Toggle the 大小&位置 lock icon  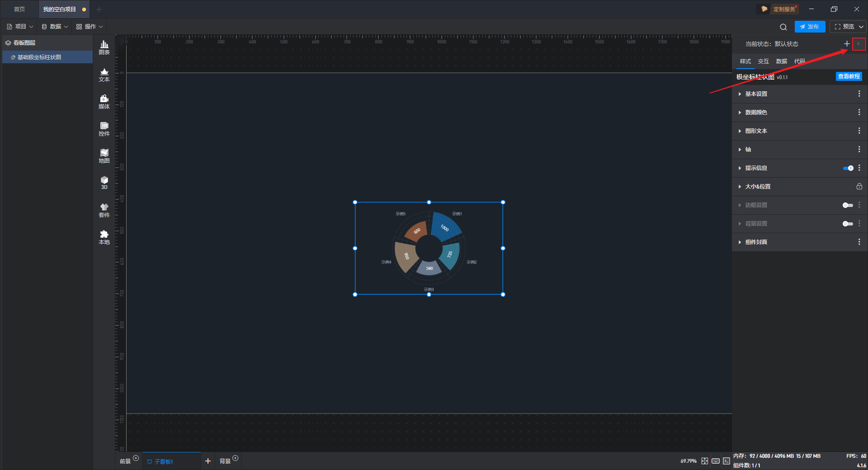pyautogui.click(x=859, y=186)
